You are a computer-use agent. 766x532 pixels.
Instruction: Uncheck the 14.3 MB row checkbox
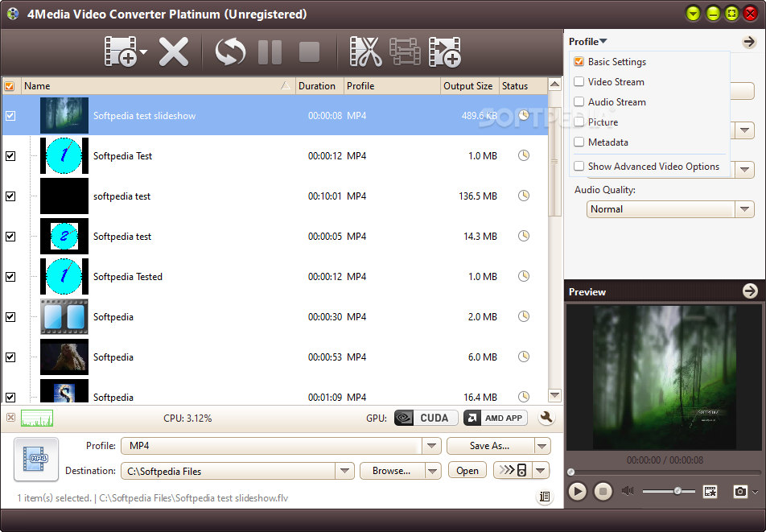[x=10, y=237]
